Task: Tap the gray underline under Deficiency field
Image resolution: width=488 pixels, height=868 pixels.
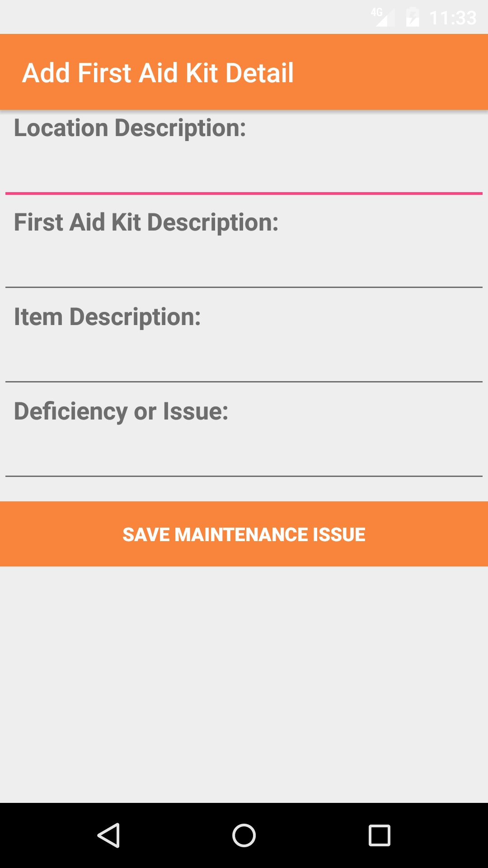Action: click(244, 476)
